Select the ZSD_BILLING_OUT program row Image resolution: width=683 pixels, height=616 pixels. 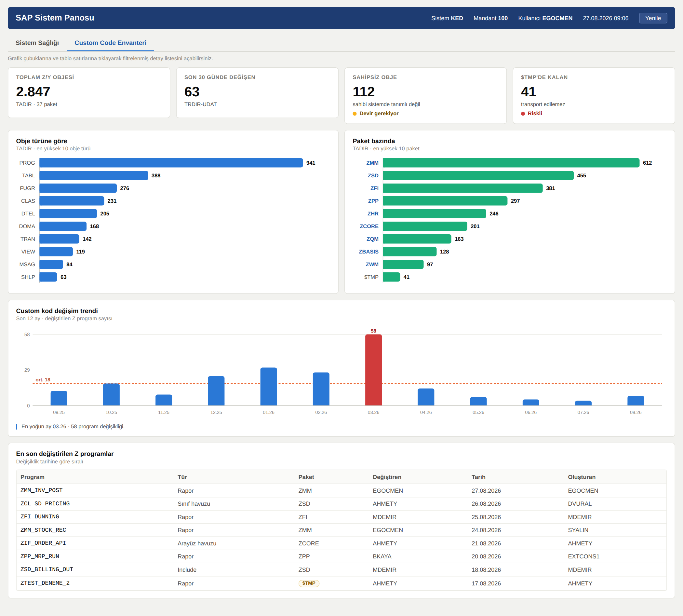(x=341, y=570)
